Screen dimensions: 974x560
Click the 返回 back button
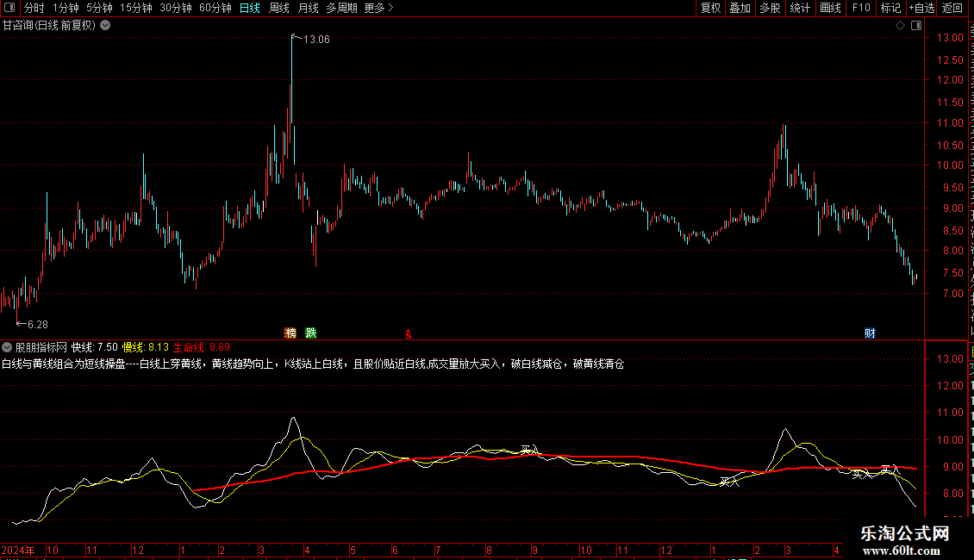pyautogui.click(x=952, y=8)
